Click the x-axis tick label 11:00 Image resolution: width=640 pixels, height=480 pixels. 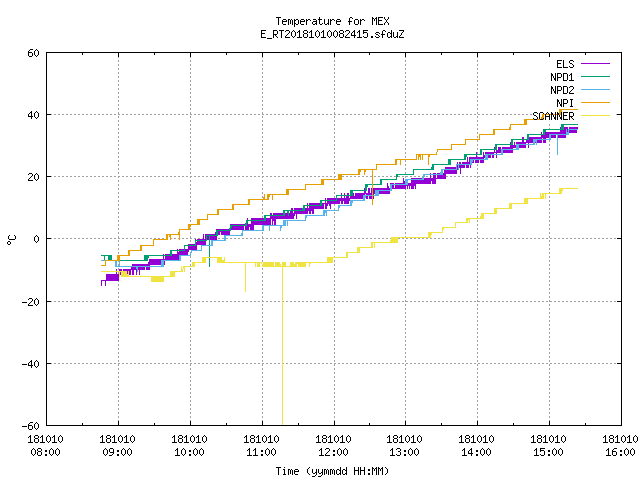click(x=261, y=452)
